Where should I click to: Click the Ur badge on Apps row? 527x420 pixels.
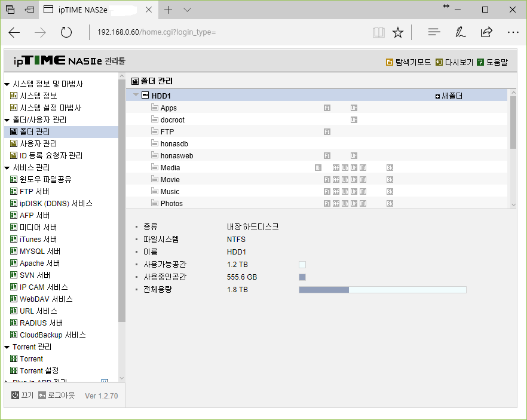[354, 108]
